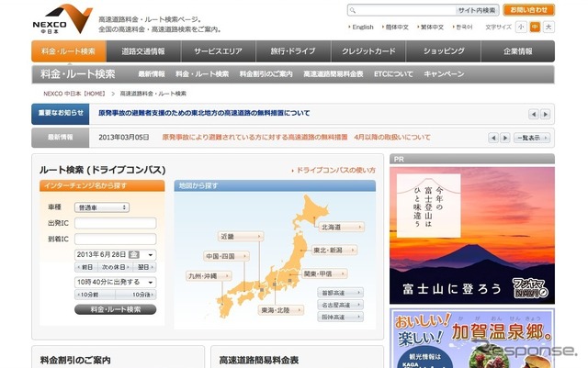Open the サービスエリア tab
The width and height of the screenshot is (588, 368).
pyautogui.click(x=219, y=51)
